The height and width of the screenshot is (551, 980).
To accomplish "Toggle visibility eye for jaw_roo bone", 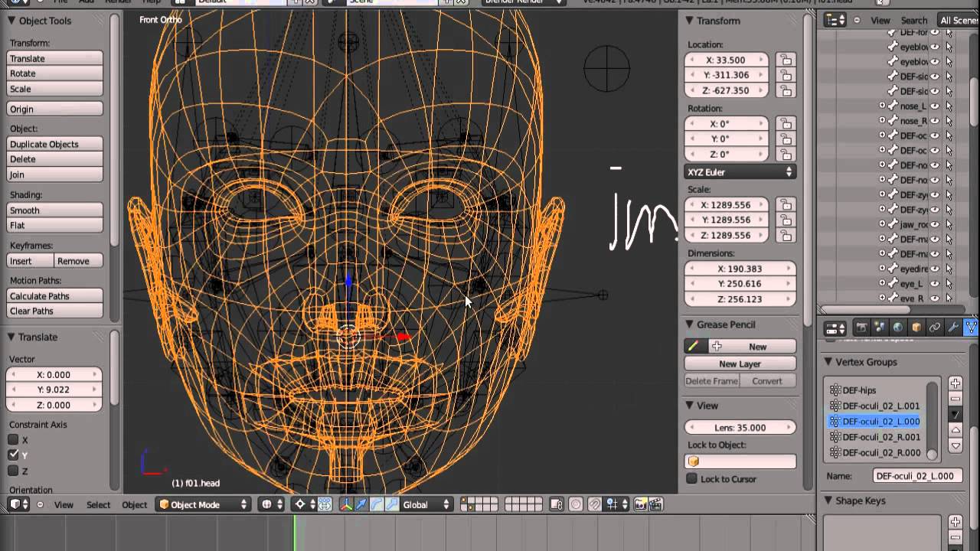I will [x=935, y=224].
